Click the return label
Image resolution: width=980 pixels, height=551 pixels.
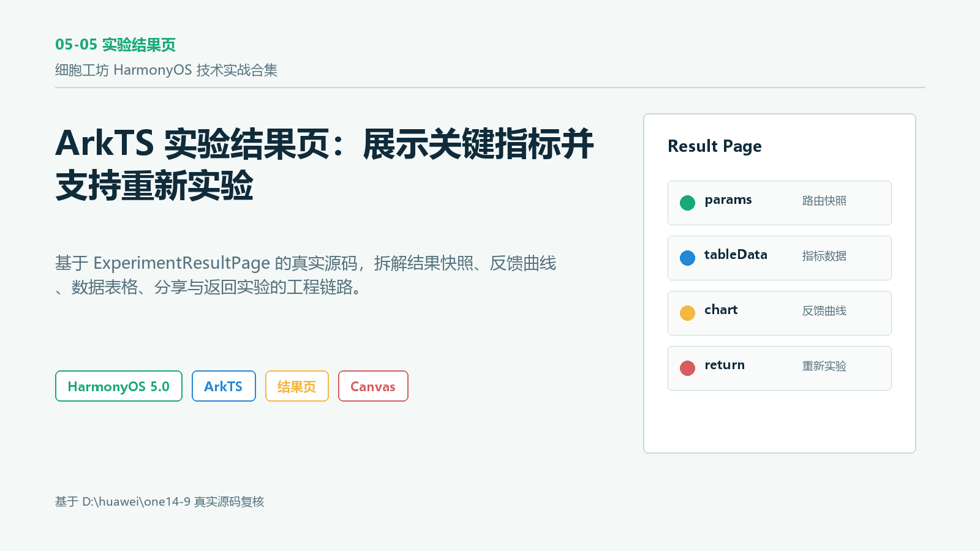click(x=725, y=365)
